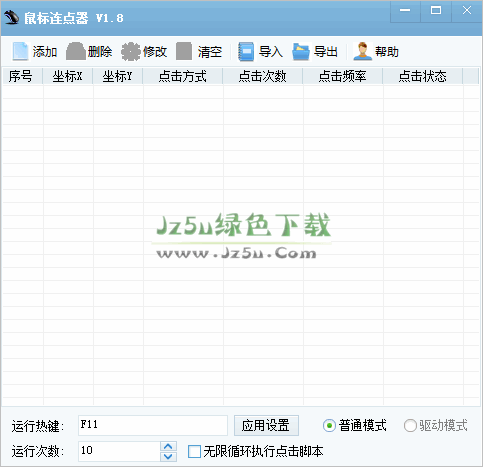483x467 pixels.
Task: Click the 序号 column header
Action: [x=22, y=76]
